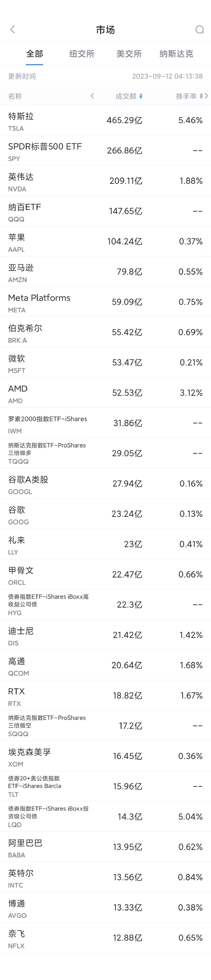The height and width of the screenshot is (980, 211).
Task: Click the 名称 column header
Action: [15, 96]
